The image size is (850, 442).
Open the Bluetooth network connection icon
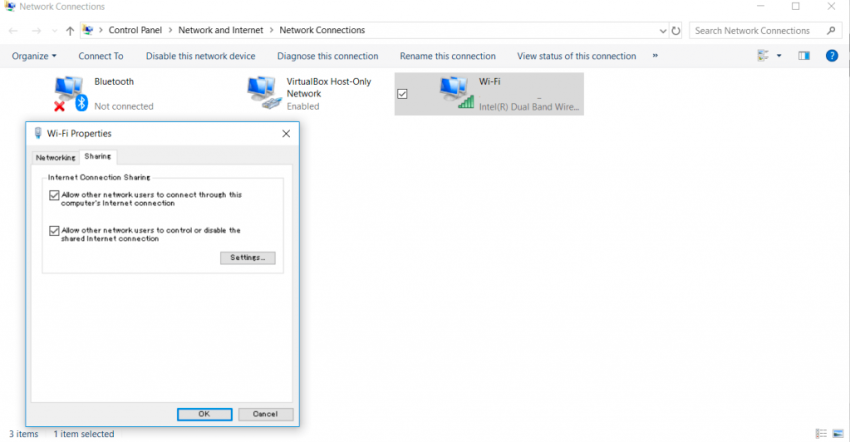coord(70,93)
